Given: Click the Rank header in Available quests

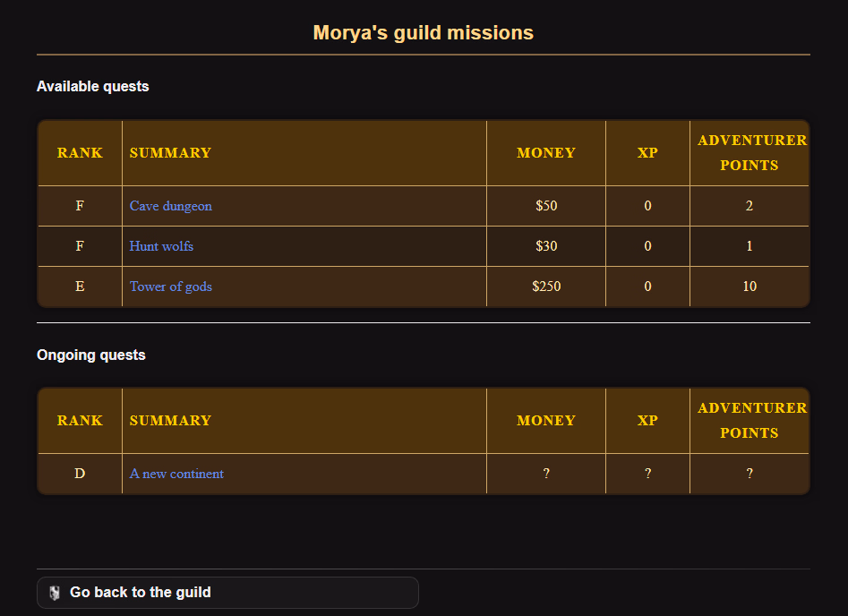Looking at the screenshot, I should click(x=80, y=153).
